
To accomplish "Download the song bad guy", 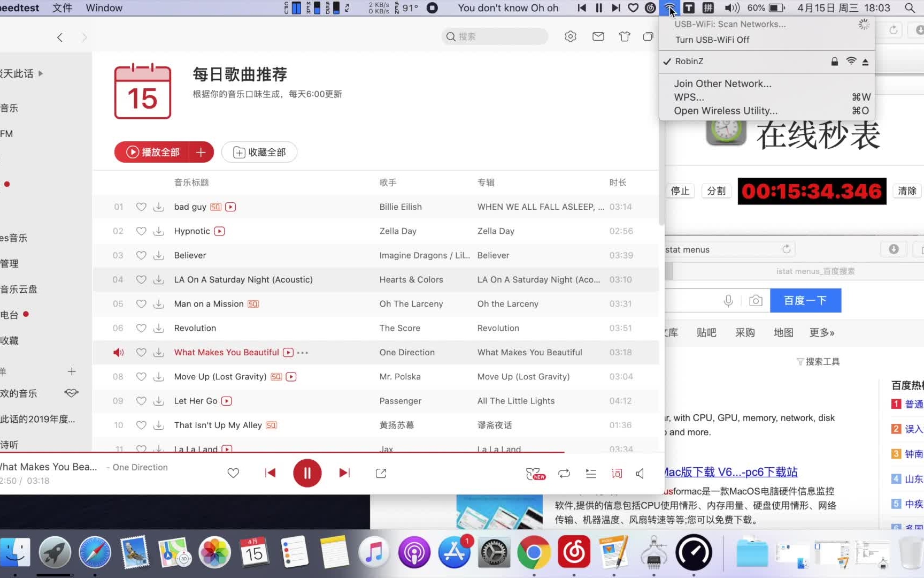I will point(159,207).
